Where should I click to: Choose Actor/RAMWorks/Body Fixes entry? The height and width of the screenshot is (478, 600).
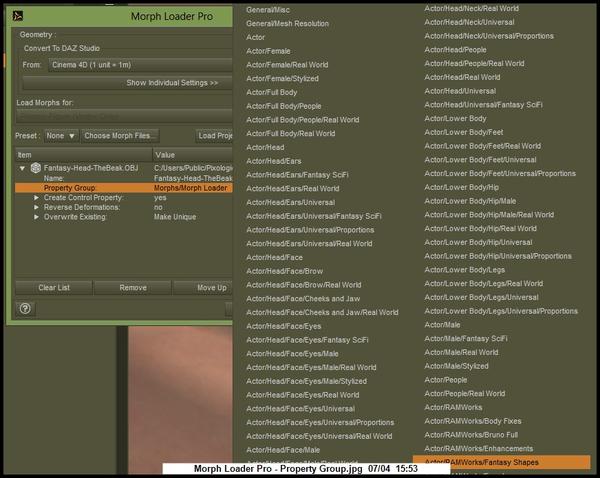tap(473, 421)
